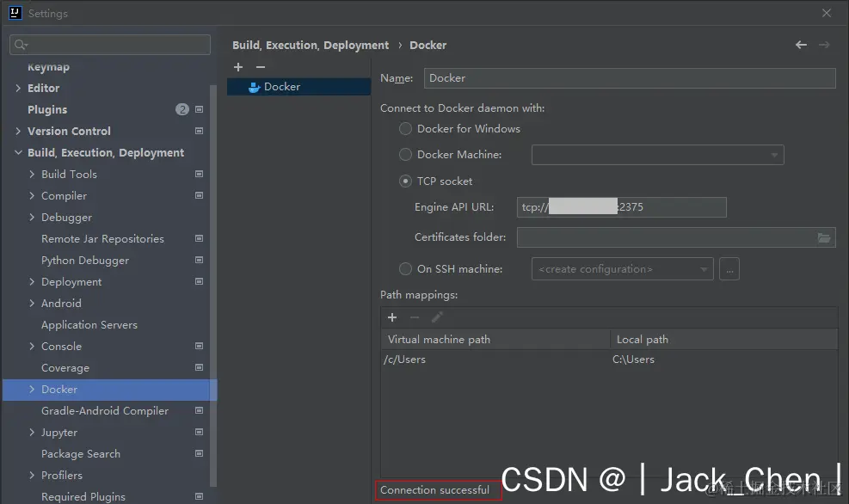
Task: Expand the Editor settings section
Action: coord(18,89)
